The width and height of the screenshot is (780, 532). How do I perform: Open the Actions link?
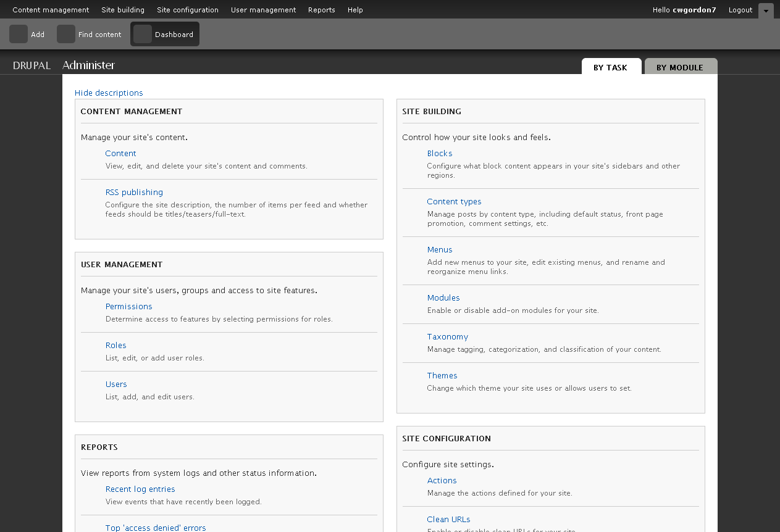coord(442,480)
